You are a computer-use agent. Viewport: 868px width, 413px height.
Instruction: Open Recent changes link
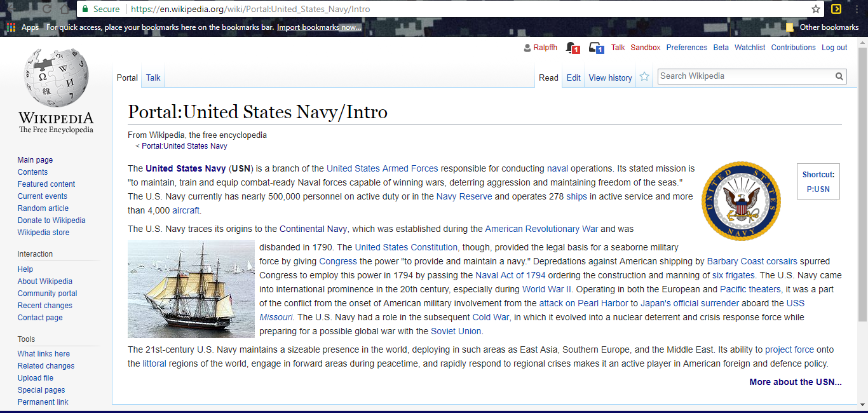(x=45, y=306)
